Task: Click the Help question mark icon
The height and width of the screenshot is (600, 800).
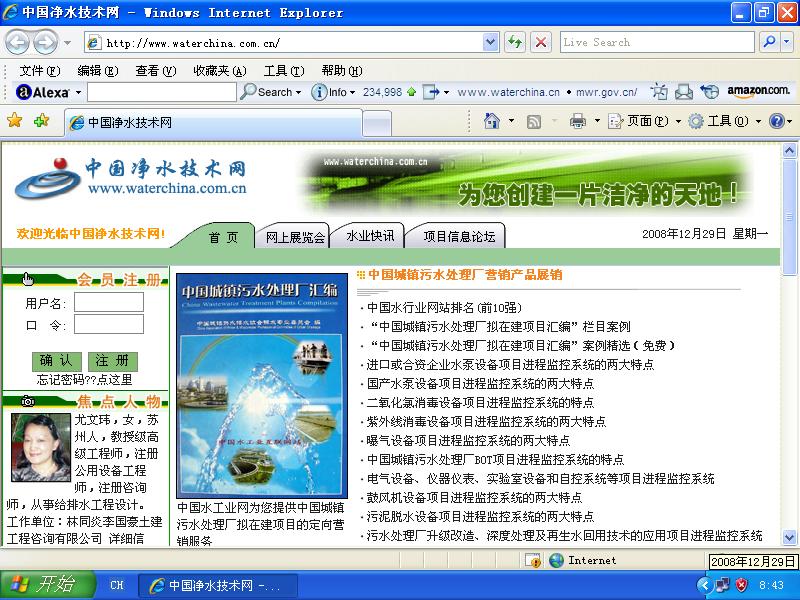Action: click(777, 121)
